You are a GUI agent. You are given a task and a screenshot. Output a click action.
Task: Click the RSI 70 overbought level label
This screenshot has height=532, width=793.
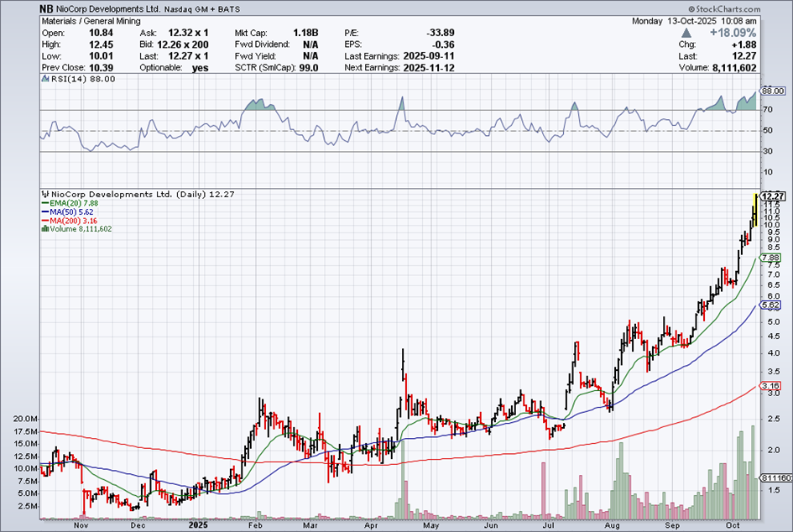(768, 110)
